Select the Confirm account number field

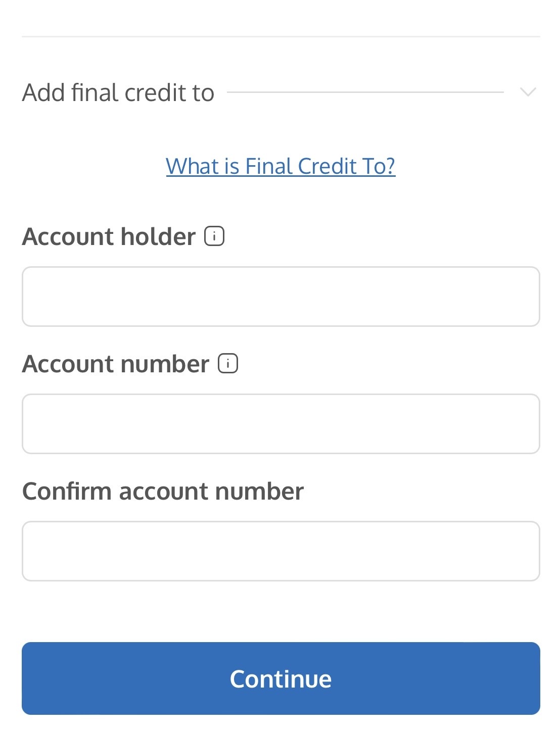[x=281, y=551]
